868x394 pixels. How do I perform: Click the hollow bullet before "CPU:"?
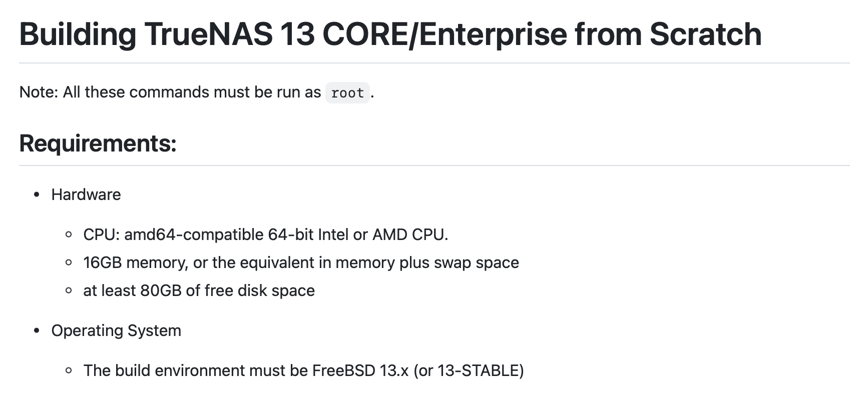(x=69, y=234)
